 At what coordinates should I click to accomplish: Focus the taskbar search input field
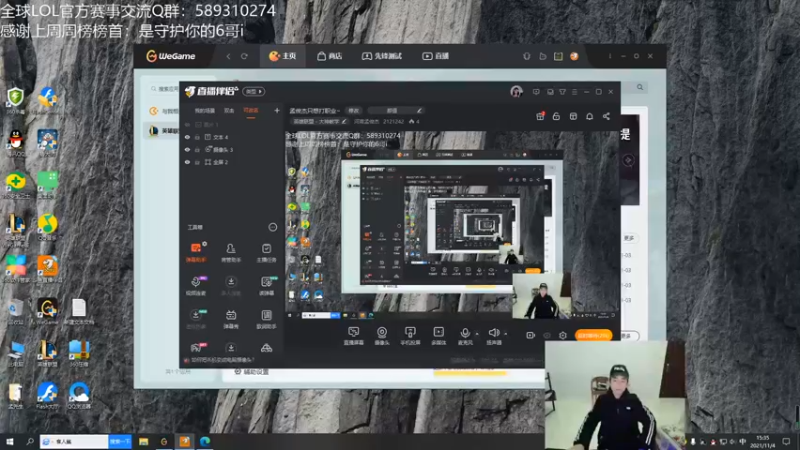pos(74,441)
